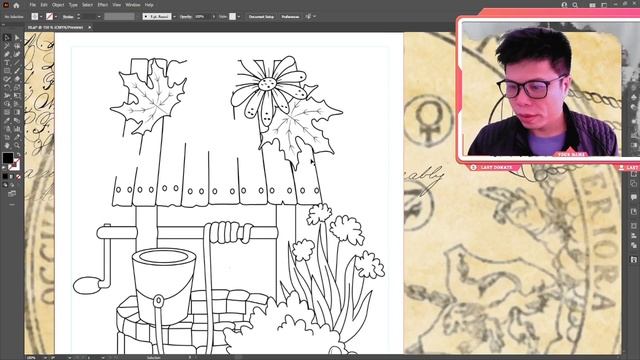Viewport: 640px width, 360px height.
Task: Select the Eraser tool
Action: click(x=17, y=79)
